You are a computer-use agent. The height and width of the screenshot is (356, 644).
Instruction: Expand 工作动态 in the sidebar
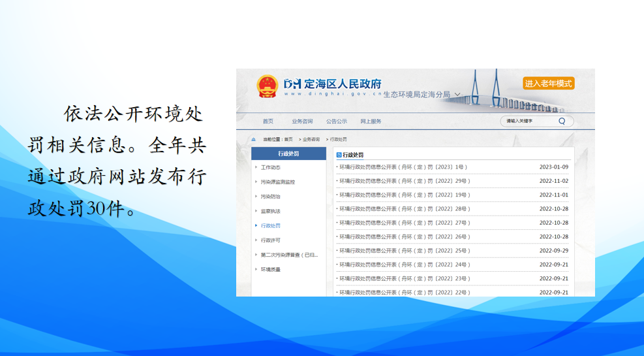click(x=271, y=168)
